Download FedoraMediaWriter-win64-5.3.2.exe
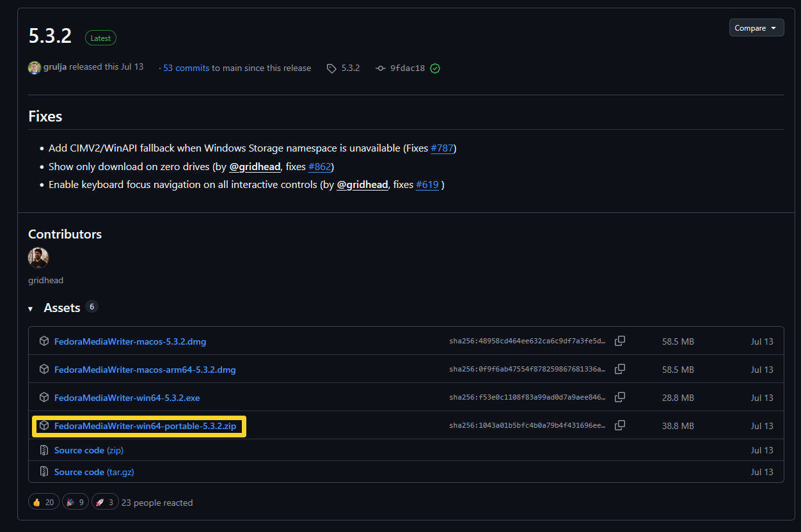This screenshot has width=801, height=532. coord(127,398)
